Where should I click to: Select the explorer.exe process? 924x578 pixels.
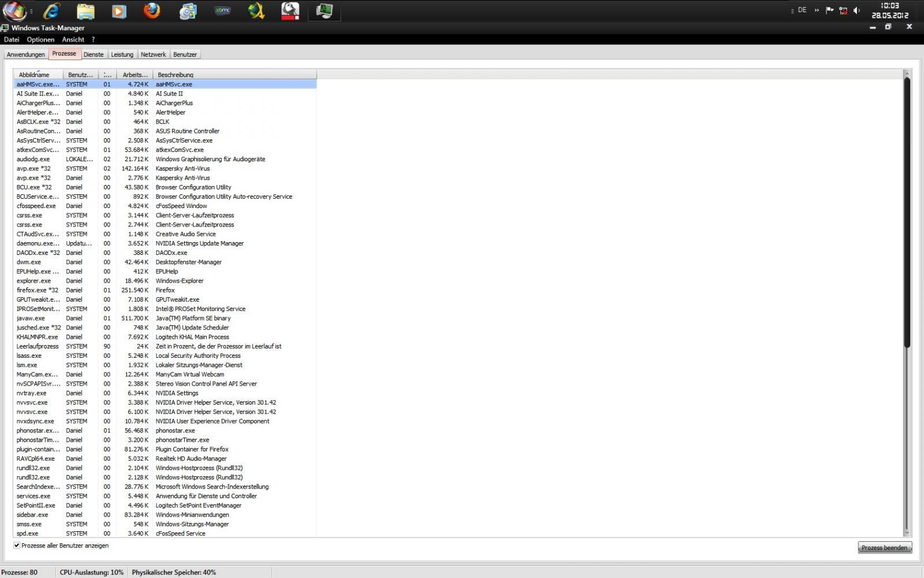click(x=165, y=281)
